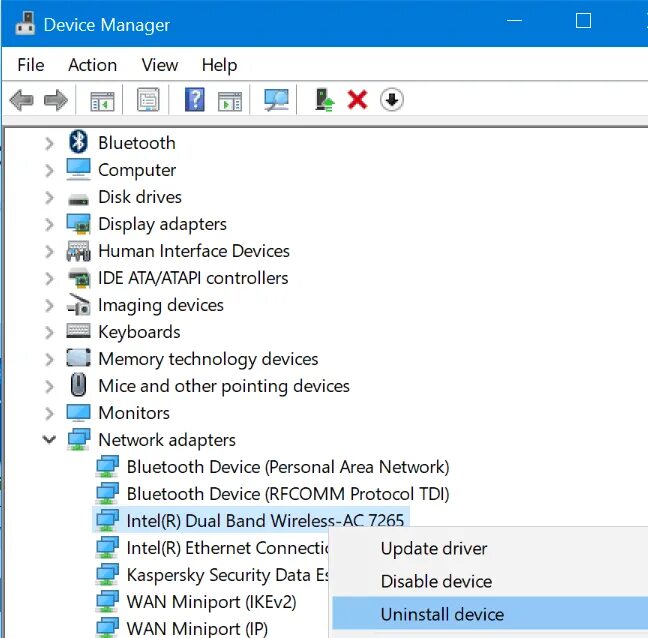
Task: Expand the Bluetooth category
Action: click(x=49, y=143)
